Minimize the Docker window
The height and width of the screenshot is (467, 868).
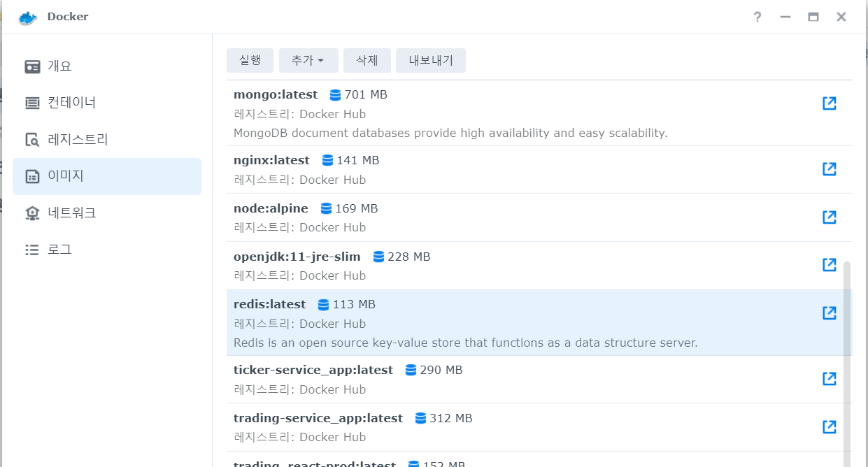click(785, 17)
